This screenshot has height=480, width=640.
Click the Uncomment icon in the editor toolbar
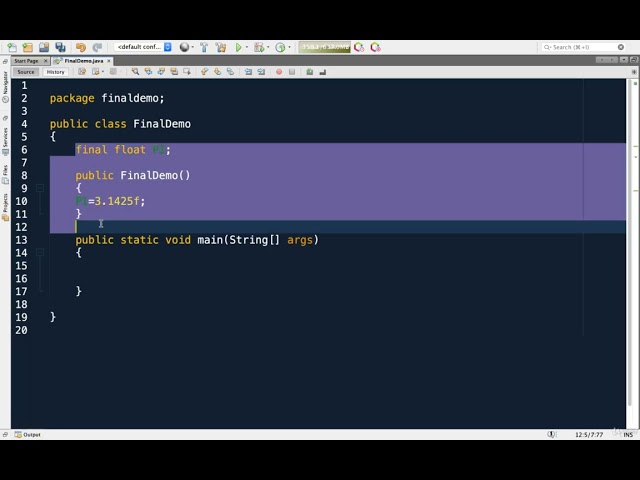(x=323, y=72)
